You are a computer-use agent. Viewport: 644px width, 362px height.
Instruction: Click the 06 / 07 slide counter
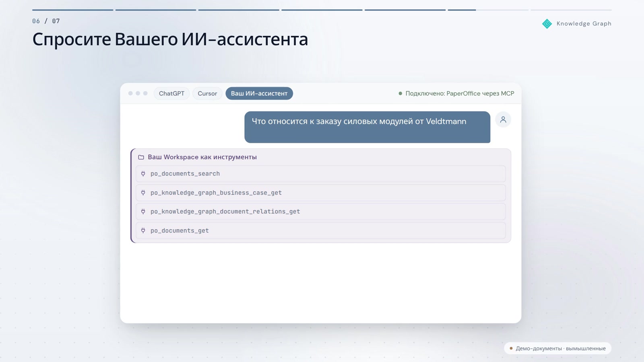[46, 21]
